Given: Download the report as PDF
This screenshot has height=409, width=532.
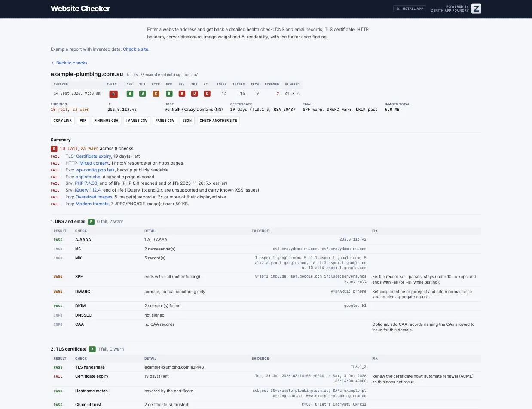Looking at the screenshot, I should (x=83, y=121).
